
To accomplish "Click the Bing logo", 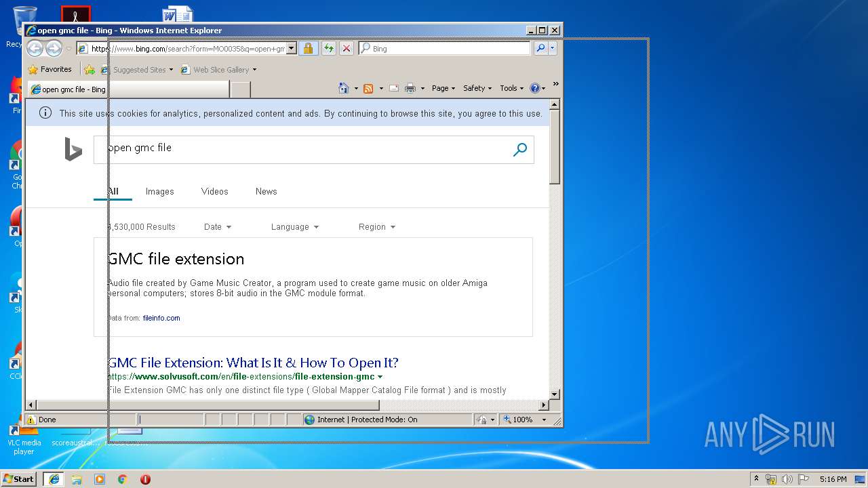I will point(73,149).
